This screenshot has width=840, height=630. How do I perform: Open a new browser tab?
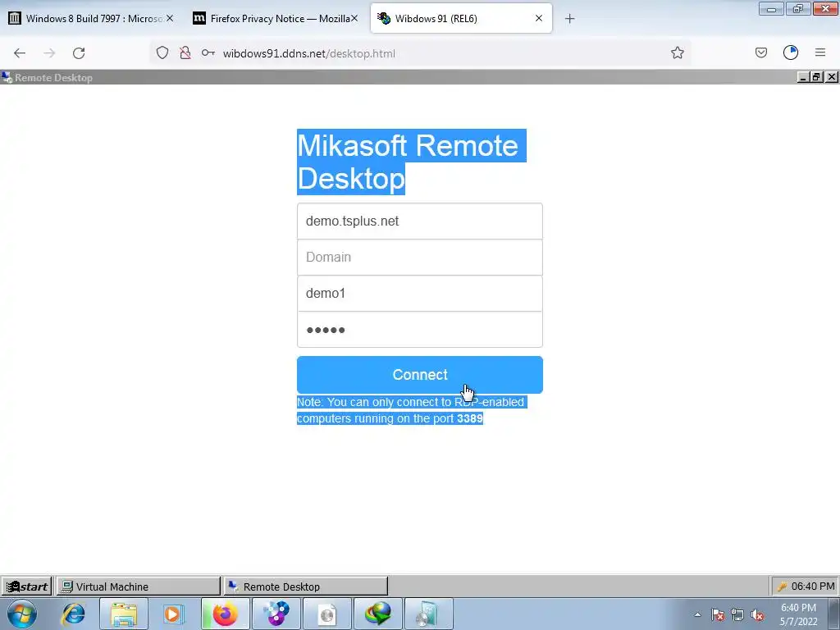(569, 19)
